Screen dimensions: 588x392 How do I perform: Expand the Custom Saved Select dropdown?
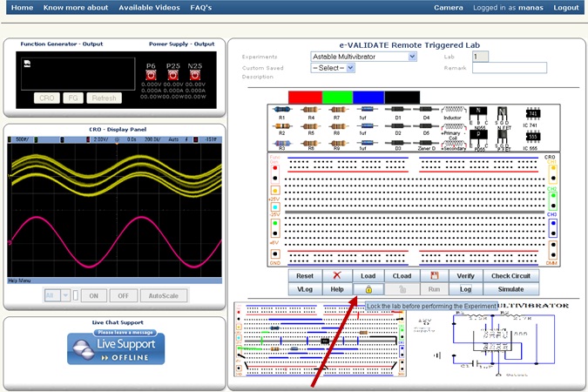coord(333,67)
